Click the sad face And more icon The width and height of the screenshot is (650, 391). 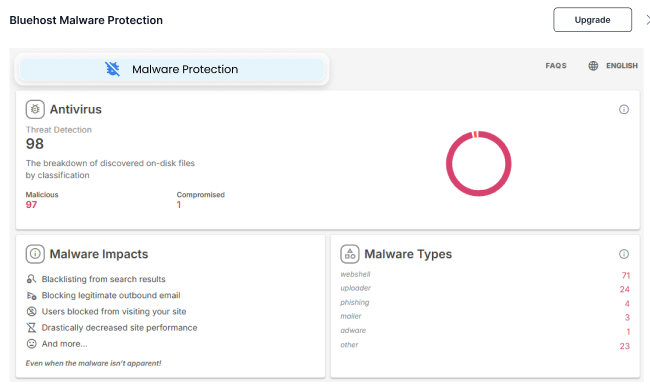32,344
